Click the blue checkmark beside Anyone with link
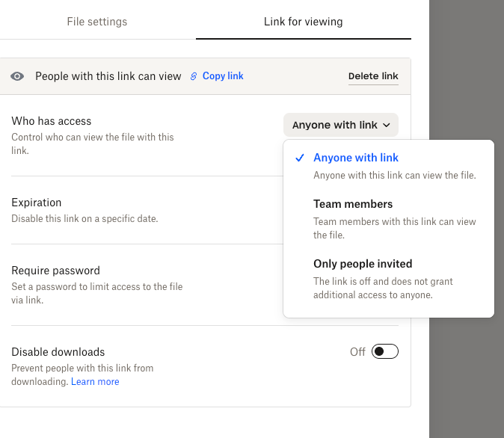Viewport: 504px width, 438px height. click(x=299, y=158)
